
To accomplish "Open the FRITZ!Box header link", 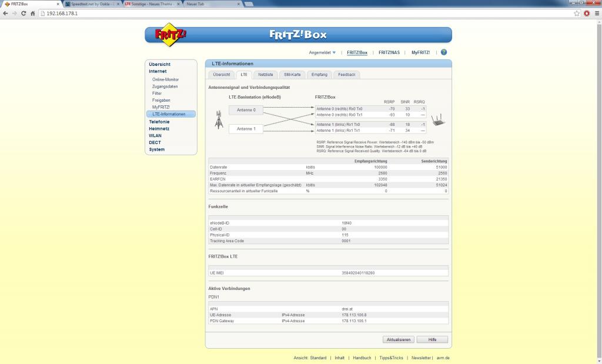I will [357, 52].
